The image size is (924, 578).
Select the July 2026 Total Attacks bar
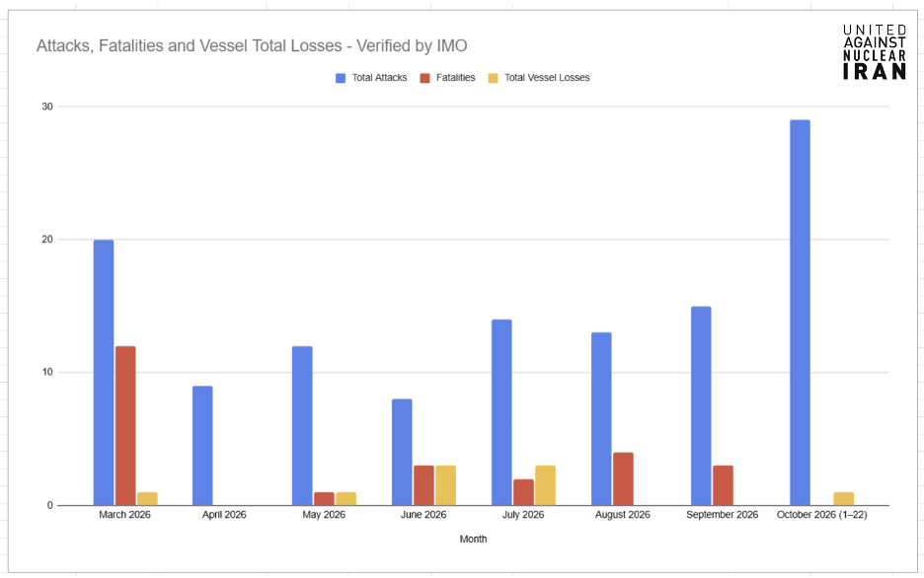pyautogui.click(x=501, y=412)
